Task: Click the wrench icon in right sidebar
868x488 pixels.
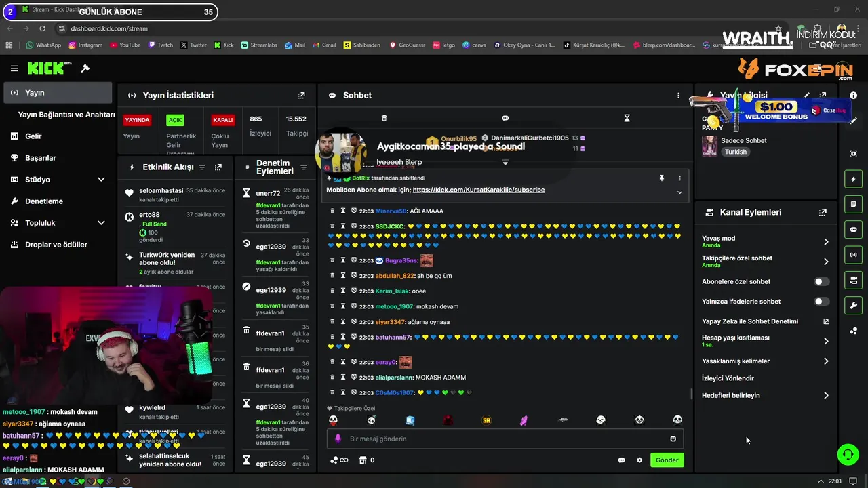Action: point(853,305)
